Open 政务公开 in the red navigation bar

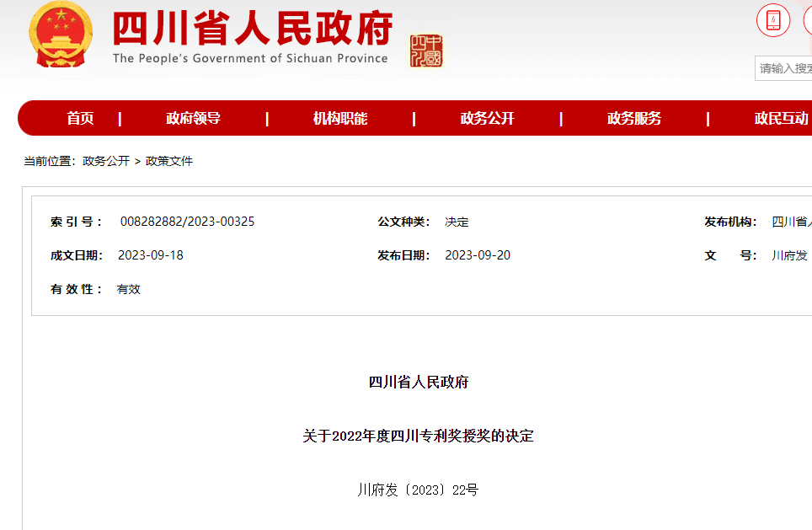[x=487, y=119]
